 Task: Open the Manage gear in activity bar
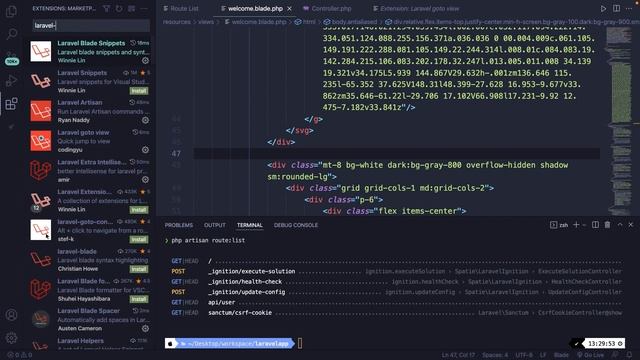click(11, 338)
